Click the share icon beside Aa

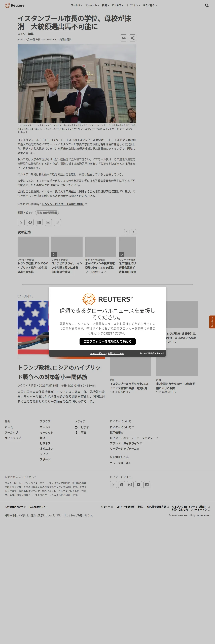point(133,38)
